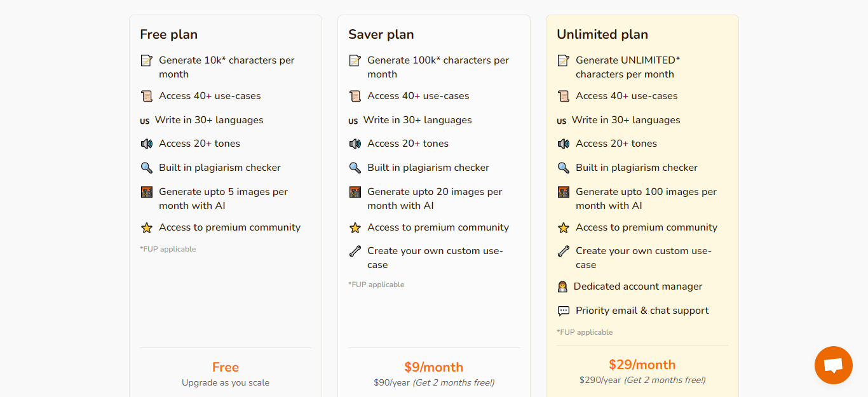The height and width of the screenshot is (397, 868).
Task: Click the scroll icon in Saver plan
Action: pyautogui.click(x=355, y=96)
